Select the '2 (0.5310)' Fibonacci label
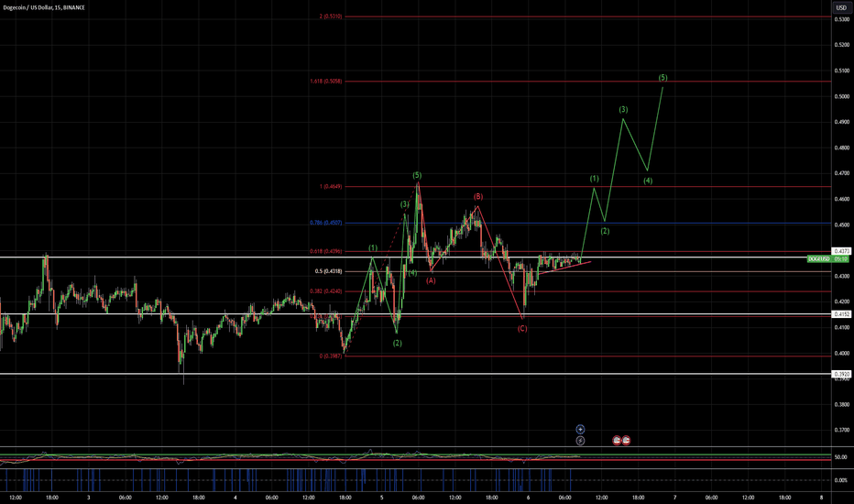The image size is (854, 504). (331, 16)
